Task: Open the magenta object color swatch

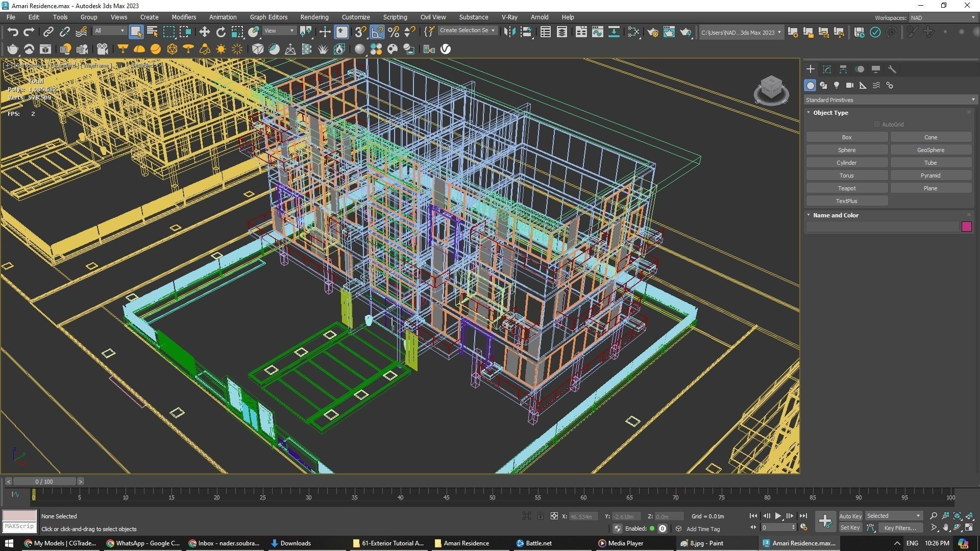Action: point(966,227)
